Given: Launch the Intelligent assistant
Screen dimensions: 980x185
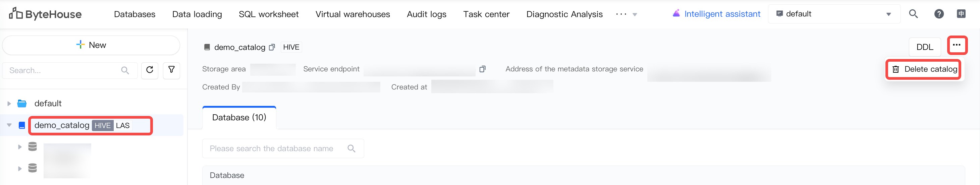Looking at the screenshot, I should point(716,14).
